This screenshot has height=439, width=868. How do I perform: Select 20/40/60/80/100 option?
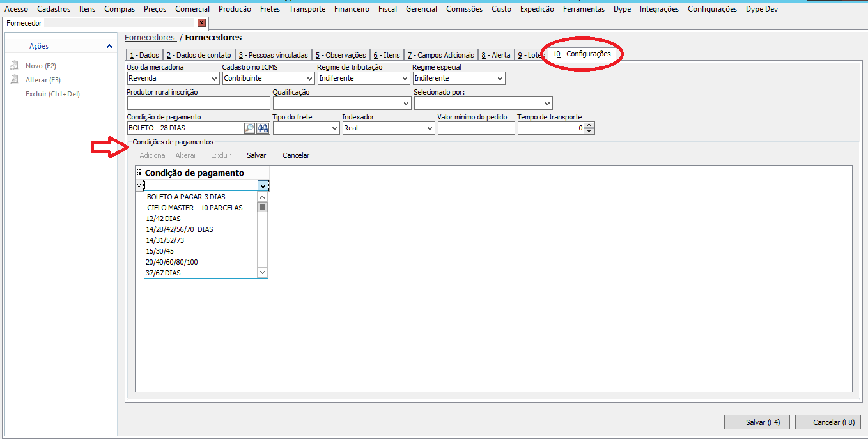pos(201,262)
